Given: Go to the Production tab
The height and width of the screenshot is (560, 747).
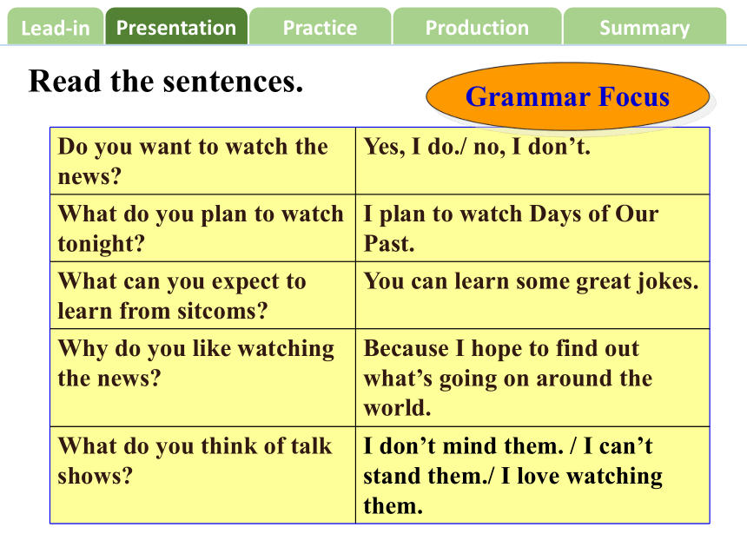Looking at the screenshot, I should point(477,27).
